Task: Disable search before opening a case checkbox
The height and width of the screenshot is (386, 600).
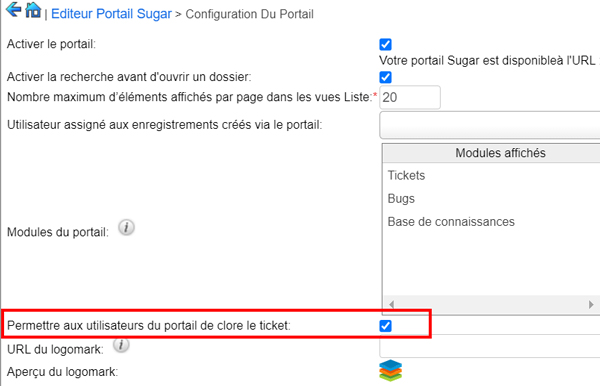Action: coord(385,77)
